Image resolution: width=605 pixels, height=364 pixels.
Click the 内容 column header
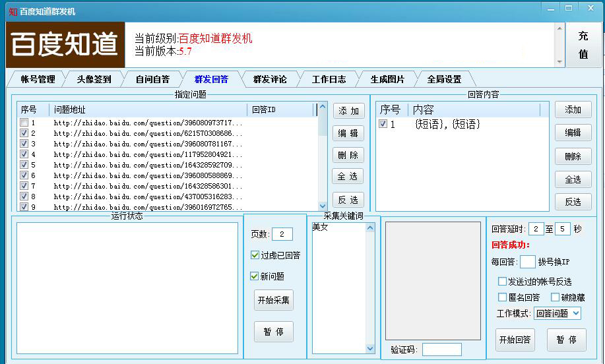coord(474,110)
